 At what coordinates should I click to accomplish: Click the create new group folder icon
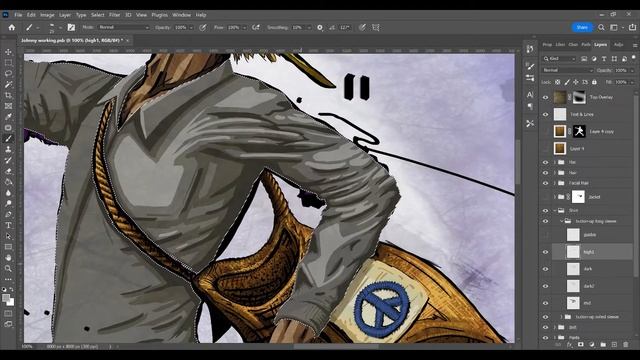pyautogui.click(x=603, y=344)
